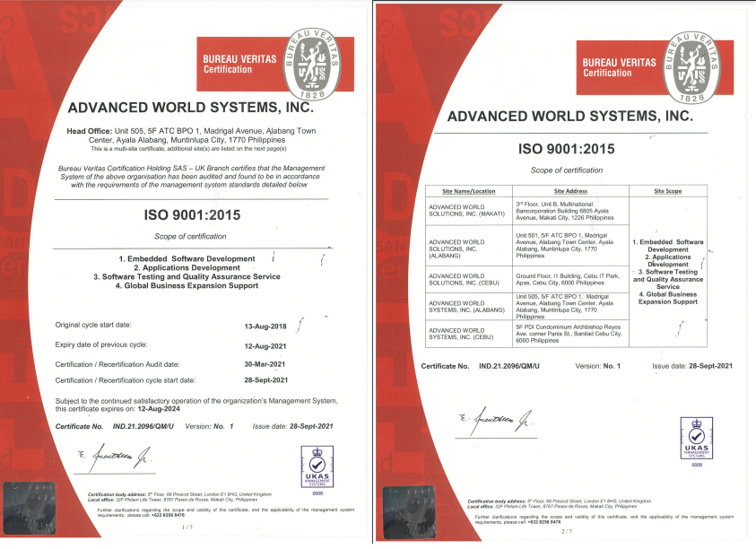The image size is (756, 549).
Task: Select 'ADVANCED WORLD SYSTEMS, INC.' title on page 1/7
Action: click(x=191, y=108)
